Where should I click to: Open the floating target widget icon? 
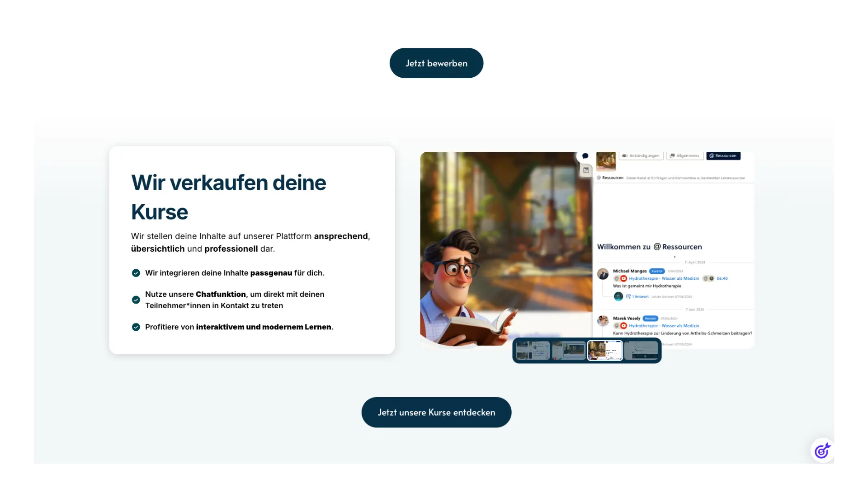click(x=822, y=450)
